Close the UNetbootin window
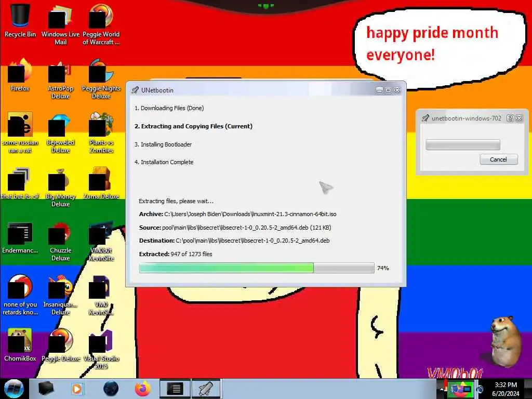 point(397,90)
